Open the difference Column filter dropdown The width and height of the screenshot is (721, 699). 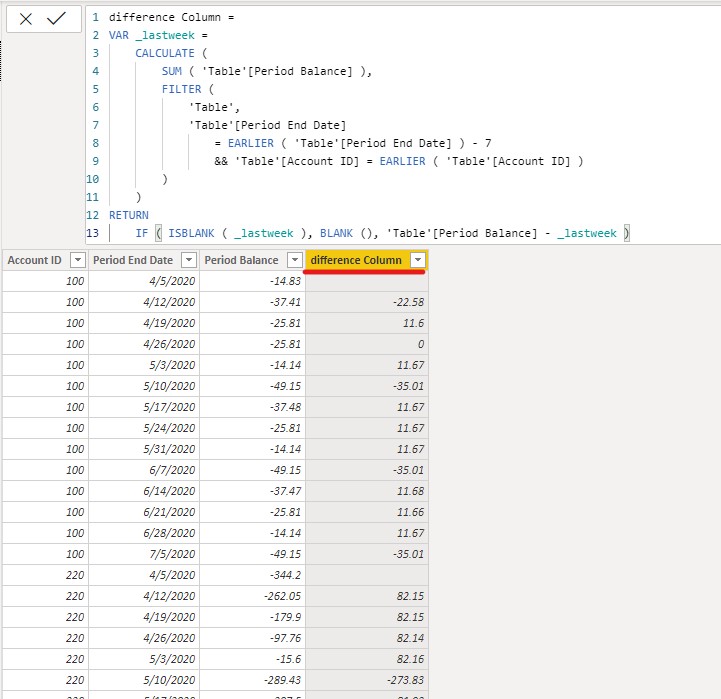(x=418, y=260)
